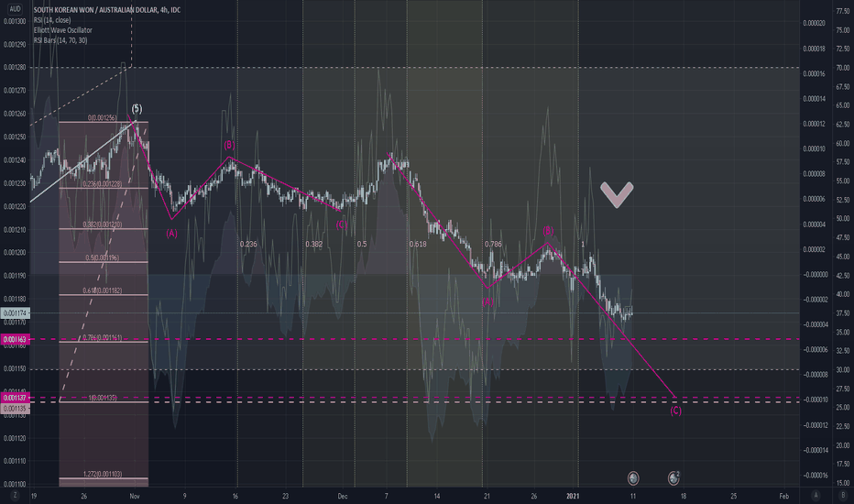Image resolution: width=854 pixels, height=504 pixels.
Task: Click the AUD currency badge
Action: (x=15, y=9)
